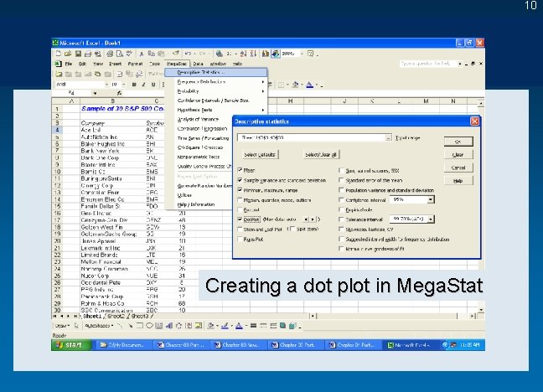Click the New workbook icon
The width and height of the screenshot is (543, 392).
pos(58,54)
